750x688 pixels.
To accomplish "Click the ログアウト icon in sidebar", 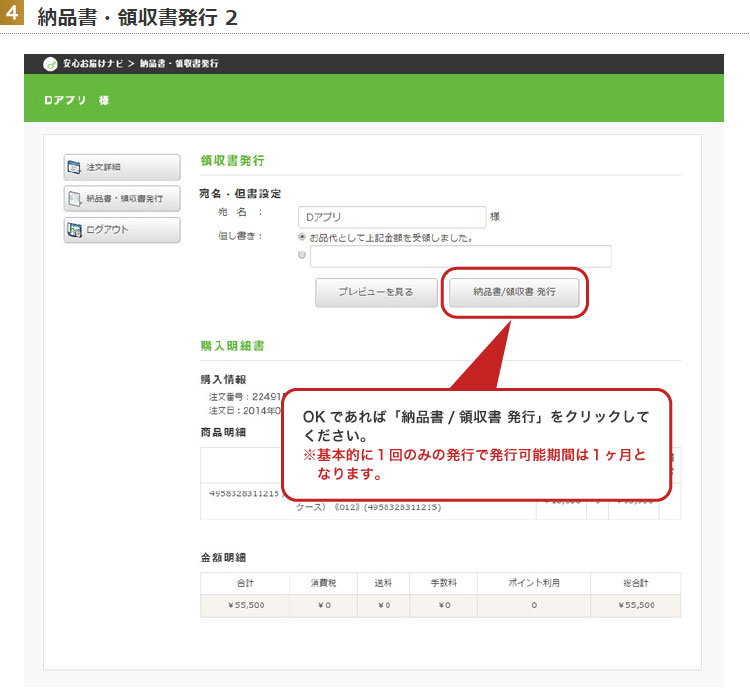I will tap(74, 230).
